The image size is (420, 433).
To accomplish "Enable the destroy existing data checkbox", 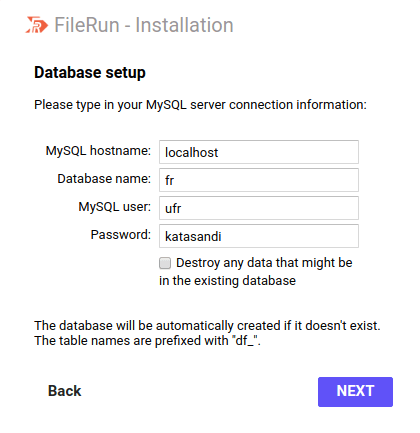I will click(165, 263).
